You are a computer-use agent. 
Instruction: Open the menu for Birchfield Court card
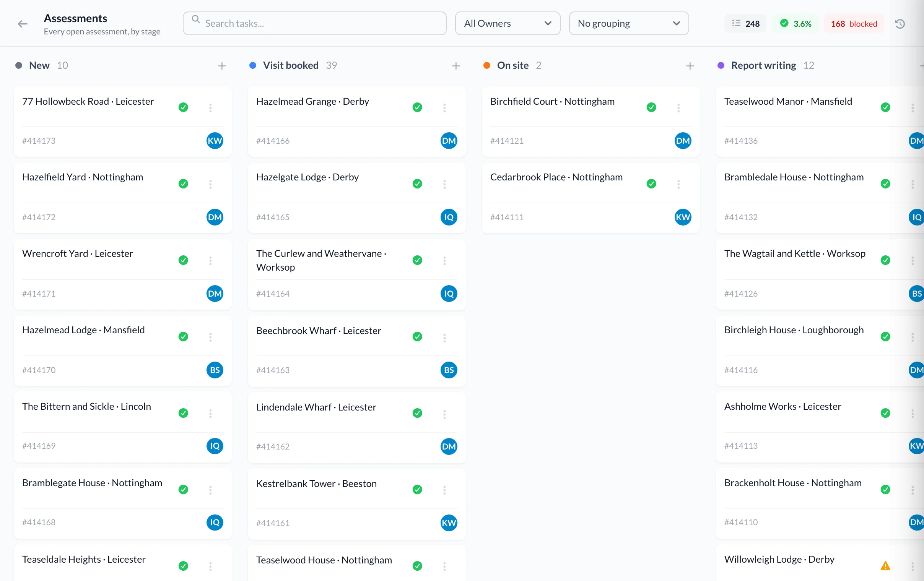click(678, 107)
